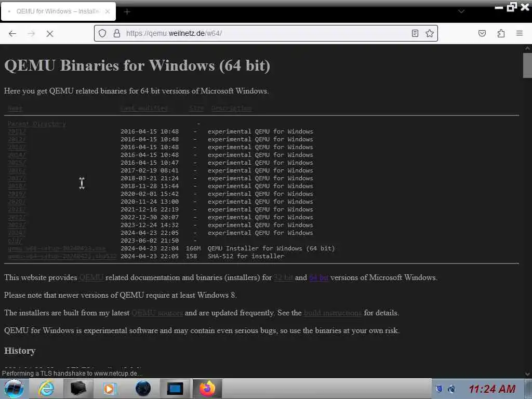The width and height of the screenshot is (532, 399).
Task: Click the vertical scrollbar thumb
Action: [x=527, y=65]
